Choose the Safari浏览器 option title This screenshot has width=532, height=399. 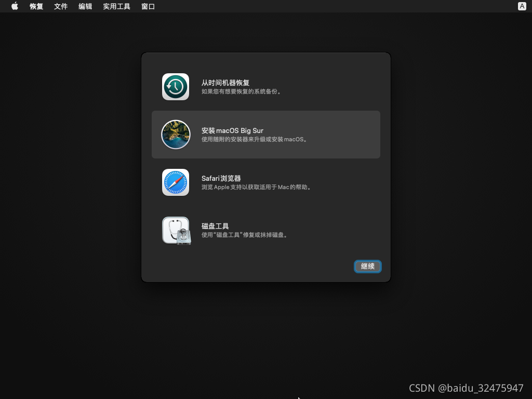(x=221, y=178)
